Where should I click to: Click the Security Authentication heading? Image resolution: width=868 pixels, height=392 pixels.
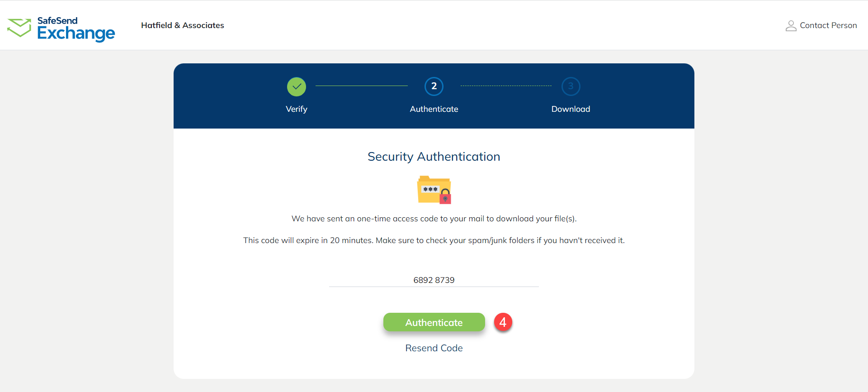click(434, 156)
